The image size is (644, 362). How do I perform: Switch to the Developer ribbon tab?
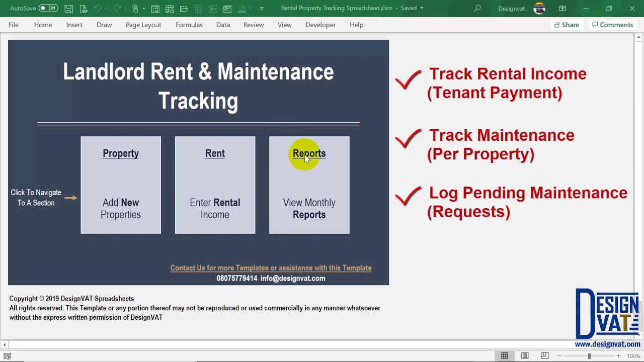click(320, 25)
